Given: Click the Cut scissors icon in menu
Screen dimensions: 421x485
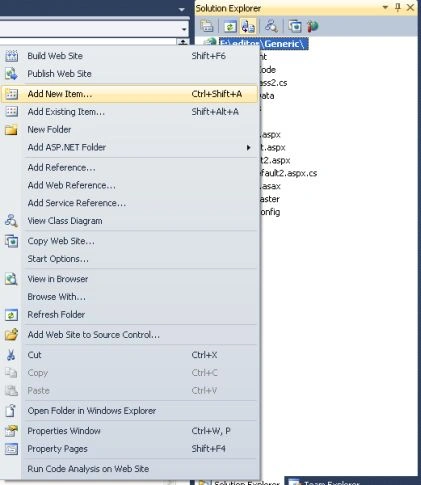Looking at the screenshot, I should (x=11, y=355).
